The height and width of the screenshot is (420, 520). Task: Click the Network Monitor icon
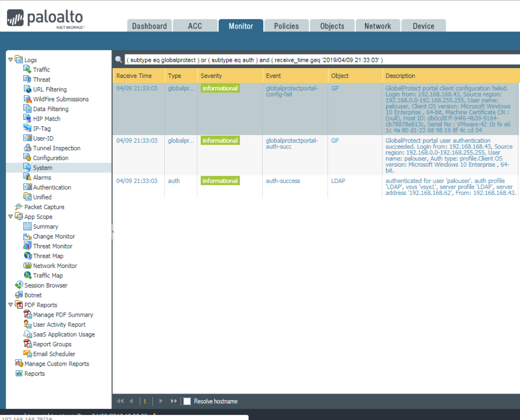tap(27, 266)
